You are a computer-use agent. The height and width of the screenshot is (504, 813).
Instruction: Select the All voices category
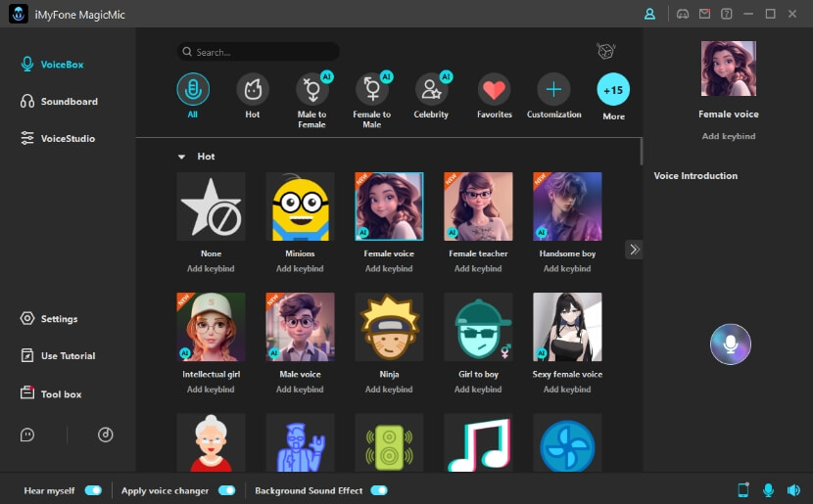coord(193,90)
